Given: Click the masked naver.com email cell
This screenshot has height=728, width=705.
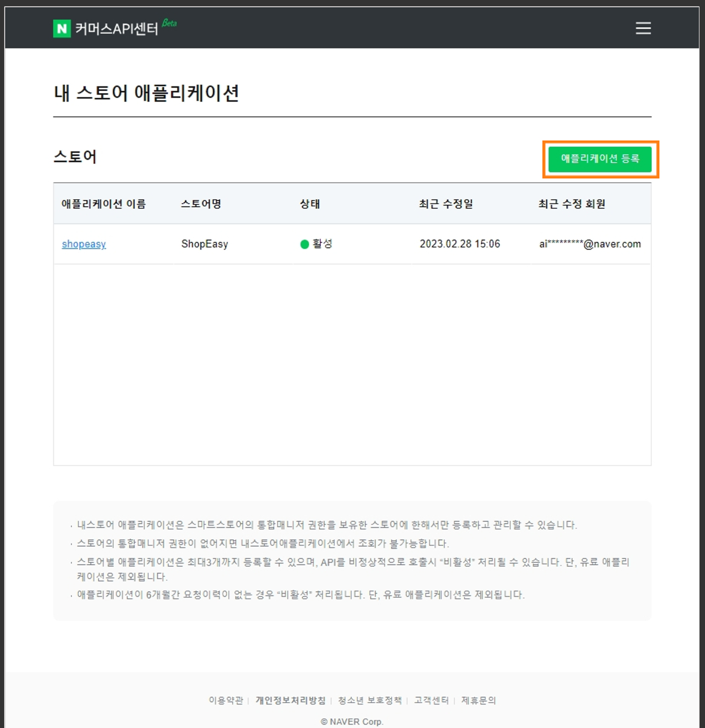Looking at the screenshot, I should tap(590, 244).
